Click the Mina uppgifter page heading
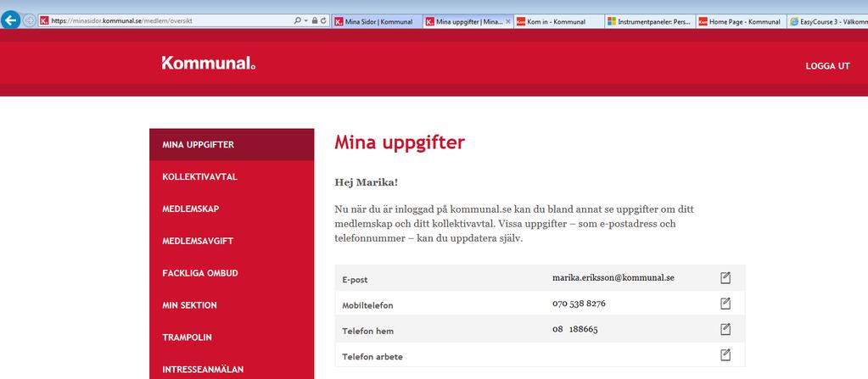Viewport: 868px width, 379px height. [400, 142]
